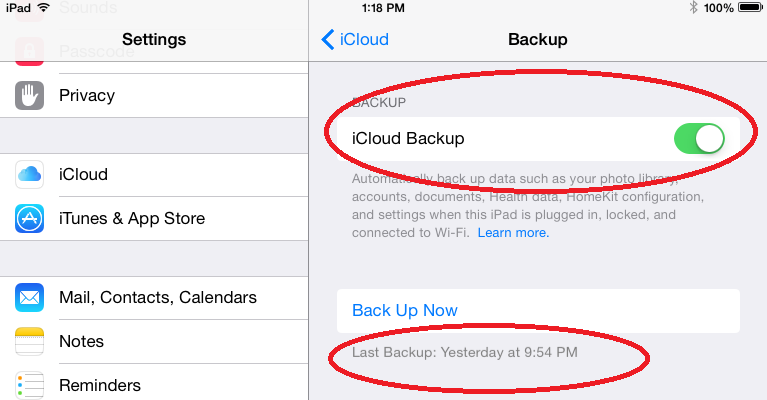Tap Back Up Now
The height and width of the screenshot is (400, 767).
[405, 310]
